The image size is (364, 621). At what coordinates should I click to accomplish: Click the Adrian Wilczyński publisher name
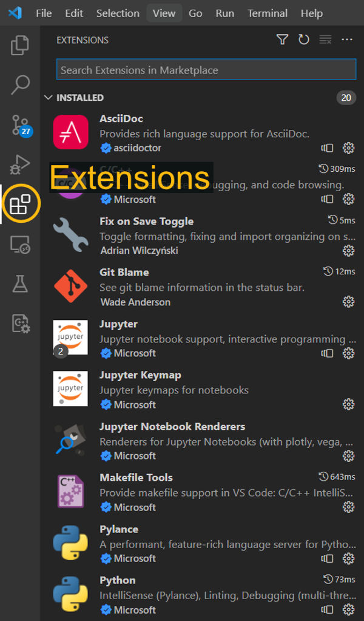(x=140, y=250)
